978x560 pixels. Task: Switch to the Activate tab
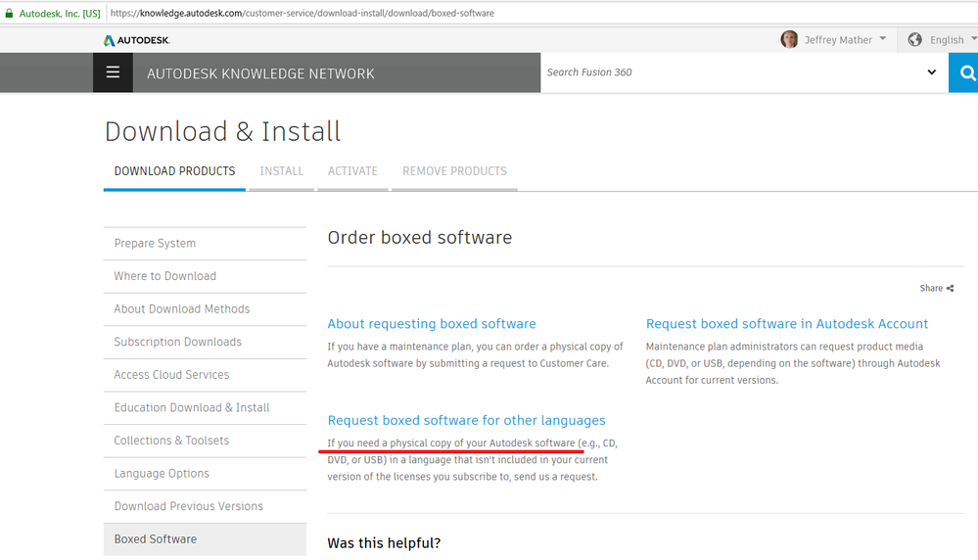(352, 171)
